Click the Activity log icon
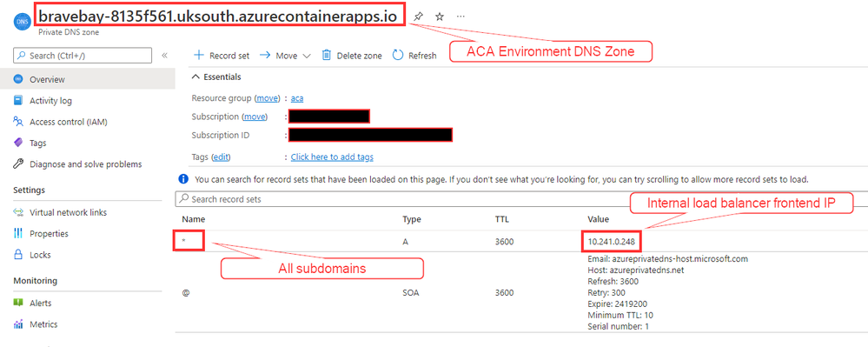This screenshot has width=868, height=347. coord(18,101)
